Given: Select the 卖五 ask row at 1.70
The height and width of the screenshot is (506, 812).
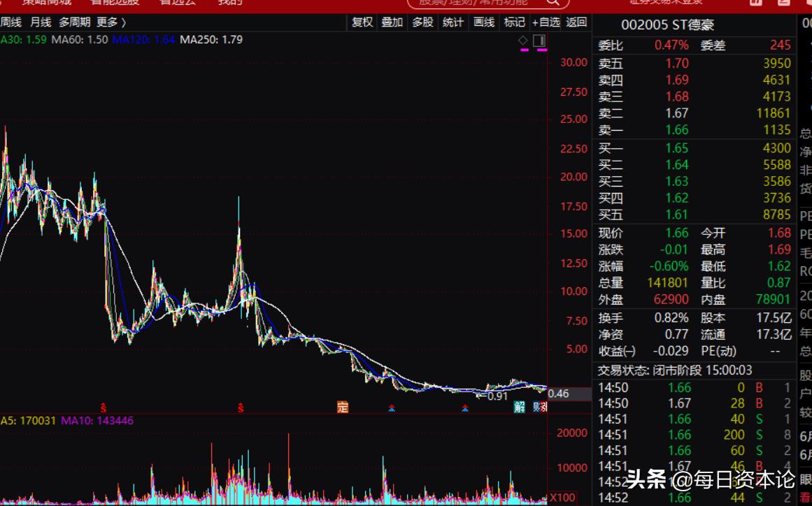Looking at the screenshot, I should coord(695,63).
